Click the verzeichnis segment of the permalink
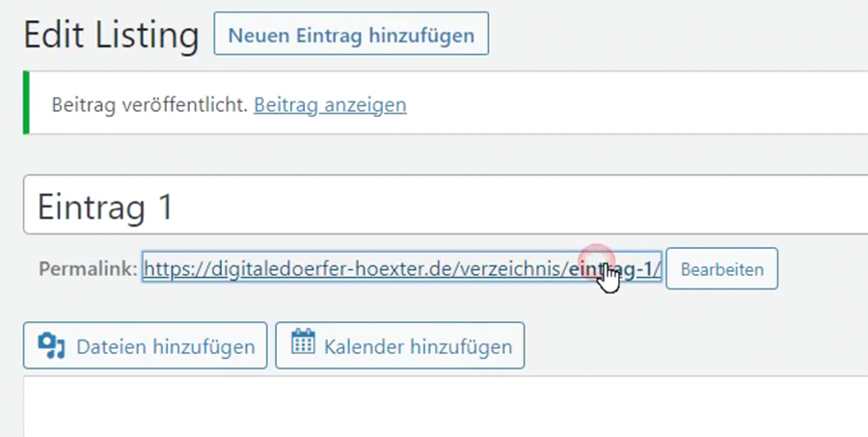868x437 pixels. click(517, 269)
